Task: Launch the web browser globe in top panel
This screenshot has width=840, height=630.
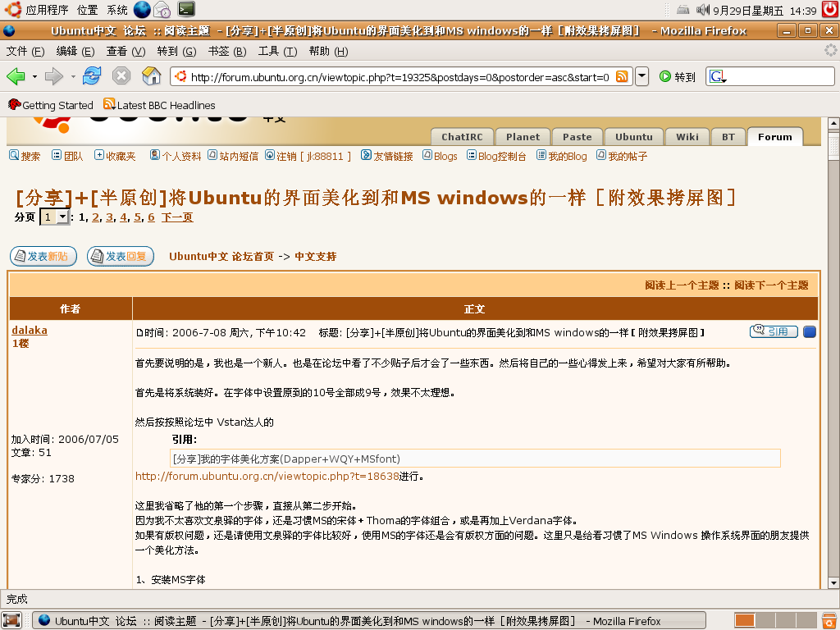Action: pos(142,10)
